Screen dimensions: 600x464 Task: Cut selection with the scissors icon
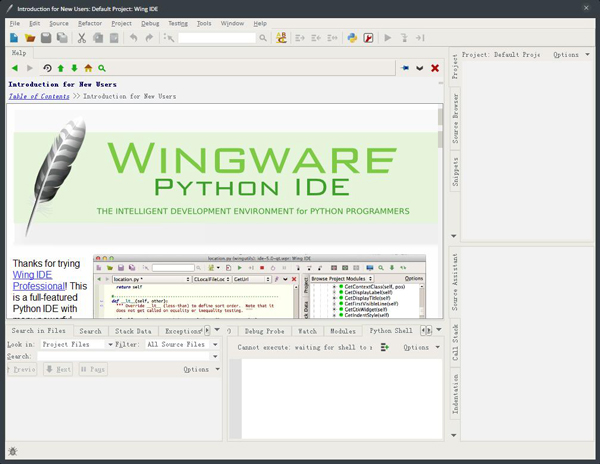coord(82,38)
